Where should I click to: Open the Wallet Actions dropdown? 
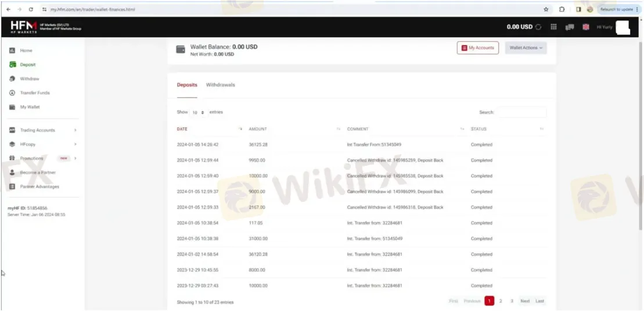click(x=526, y=48)
